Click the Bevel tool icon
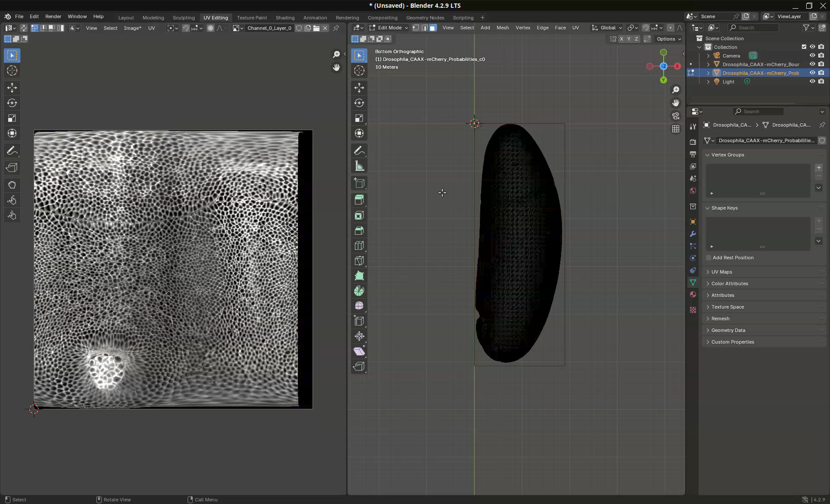Image resolution: width=830 pixels, height=504 pixels. point(359,230)
